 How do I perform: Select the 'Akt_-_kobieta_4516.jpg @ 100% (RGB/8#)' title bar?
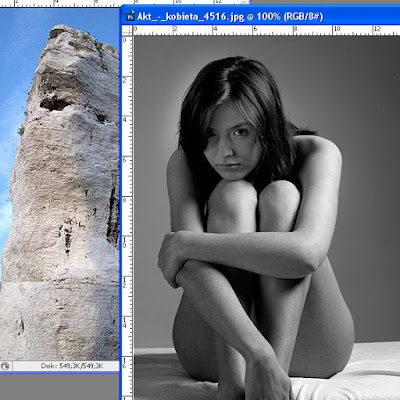point(260,15)
